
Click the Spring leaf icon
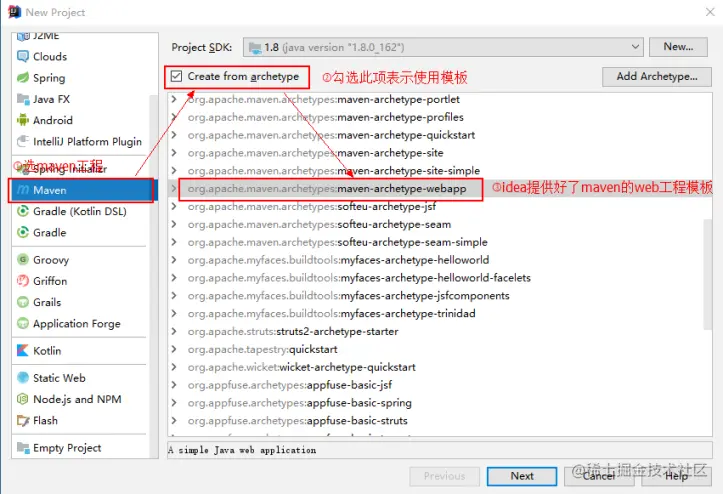click(23, 77)
